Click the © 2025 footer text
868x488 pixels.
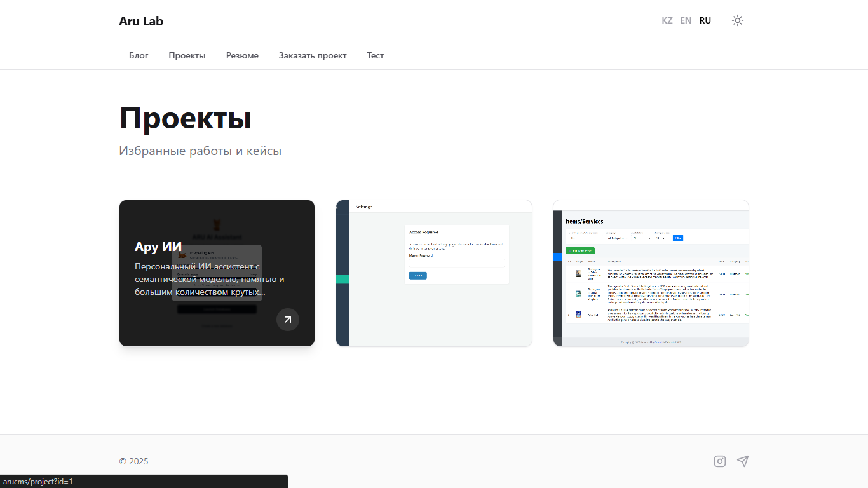click(x=133, y=461)
